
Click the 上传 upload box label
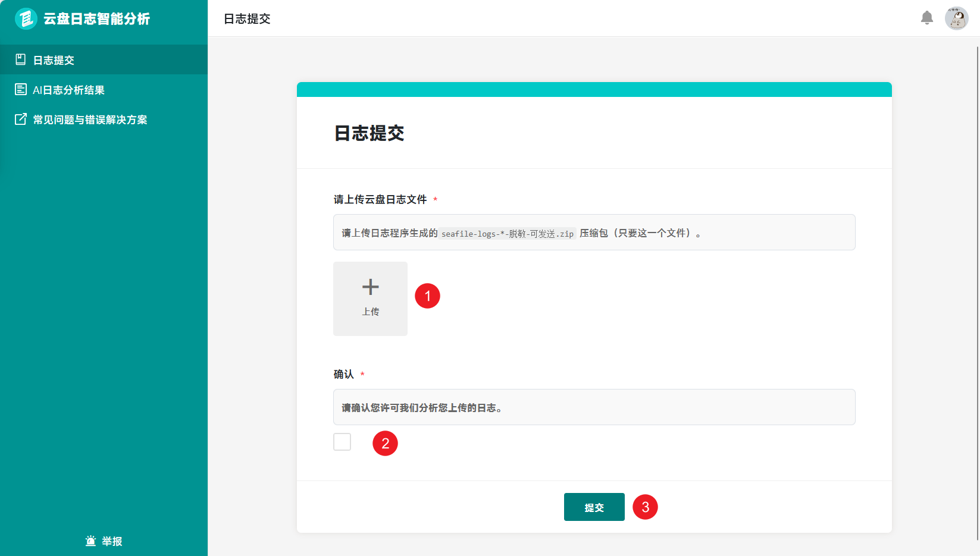click(370, 312)
